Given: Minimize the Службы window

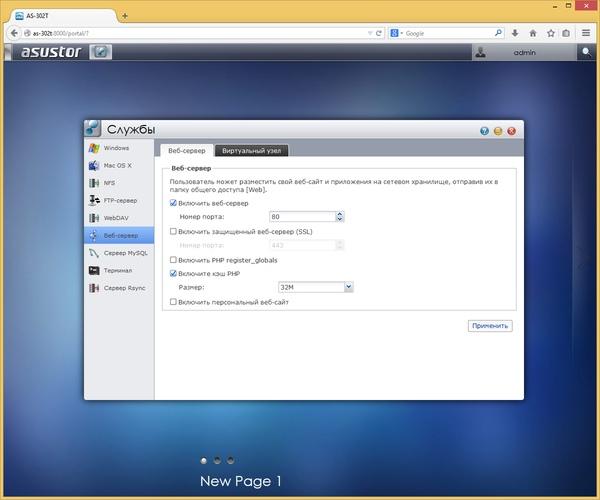Looking at the screenshot, I should 498,131.
